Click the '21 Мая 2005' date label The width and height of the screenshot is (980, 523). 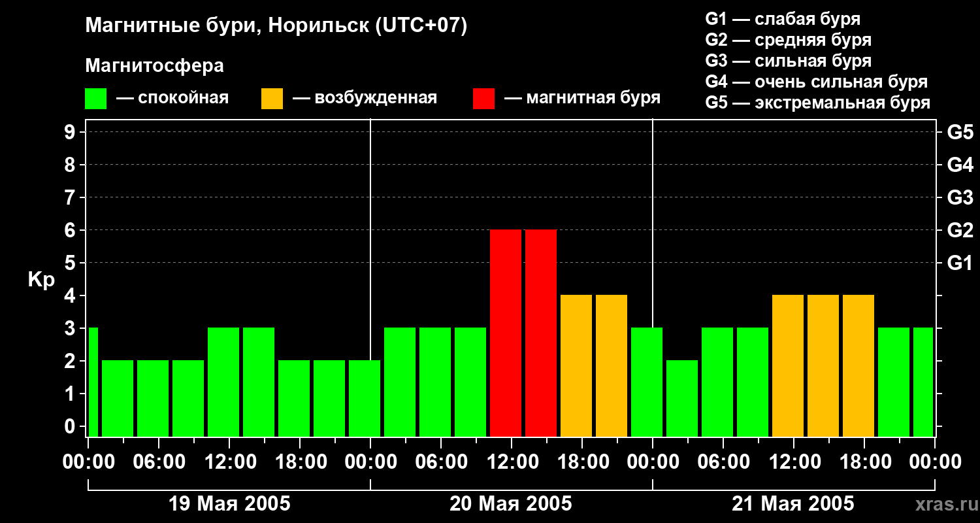click(x=792, y=504)
